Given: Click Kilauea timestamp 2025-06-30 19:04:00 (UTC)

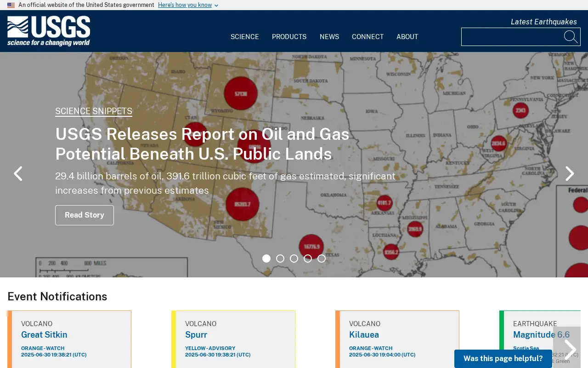Looking at the screenshot, I should pos(382,355).
